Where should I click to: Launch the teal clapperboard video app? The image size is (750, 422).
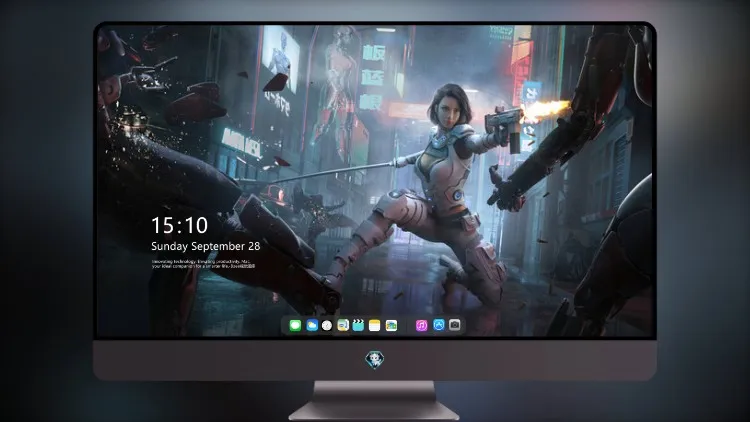[358, 325]
